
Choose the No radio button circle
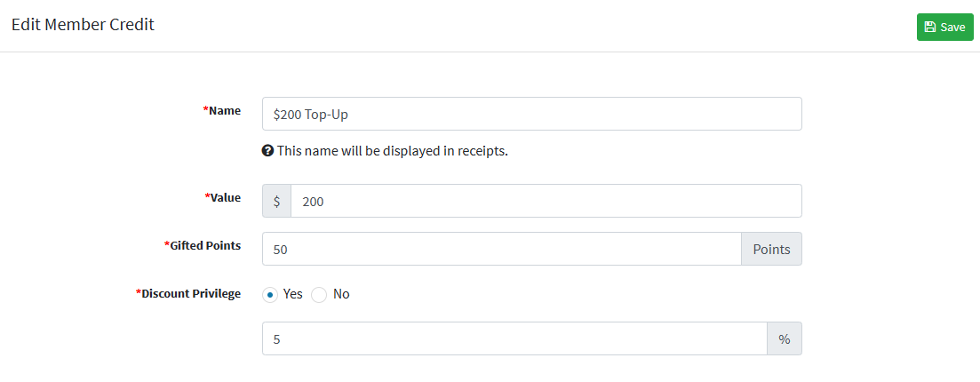[x=319, y=294]
